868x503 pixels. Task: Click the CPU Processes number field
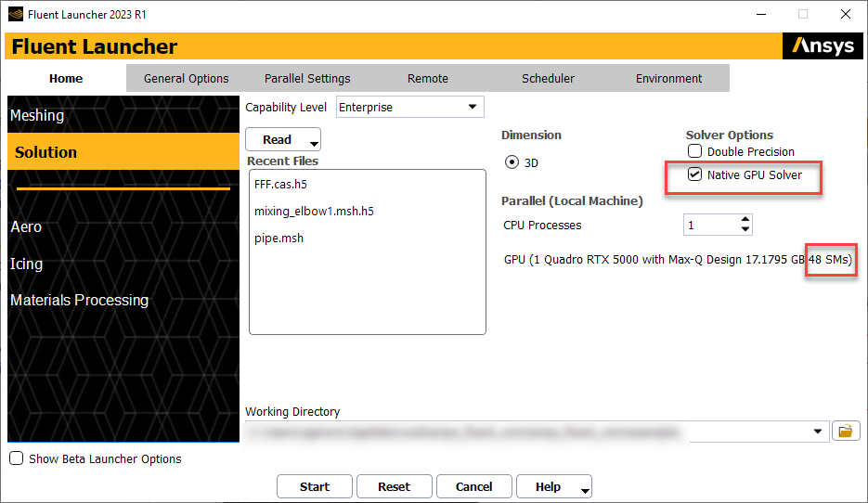pyautogui.click(x=711, y=225)
